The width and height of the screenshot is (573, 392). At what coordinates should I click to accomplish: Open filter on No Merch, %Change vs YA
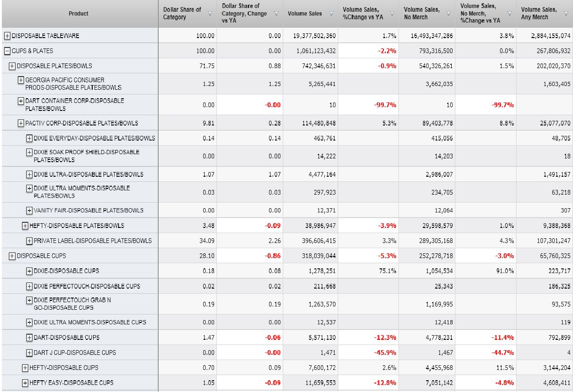(x=509, y=14)
